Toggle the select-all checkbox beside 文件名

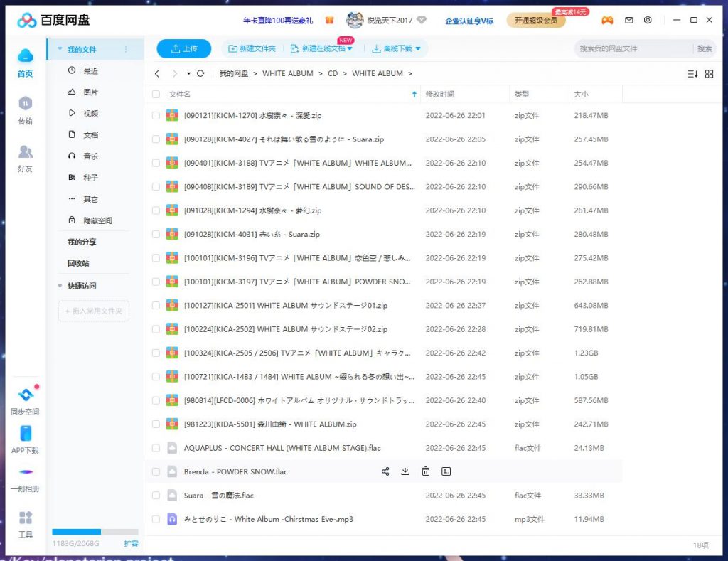click(x=156, y=95)
